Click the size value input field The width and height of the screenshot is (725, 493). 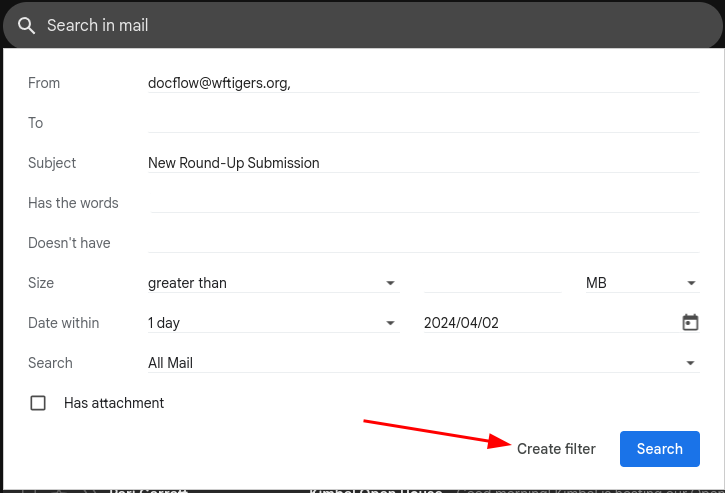492,283
